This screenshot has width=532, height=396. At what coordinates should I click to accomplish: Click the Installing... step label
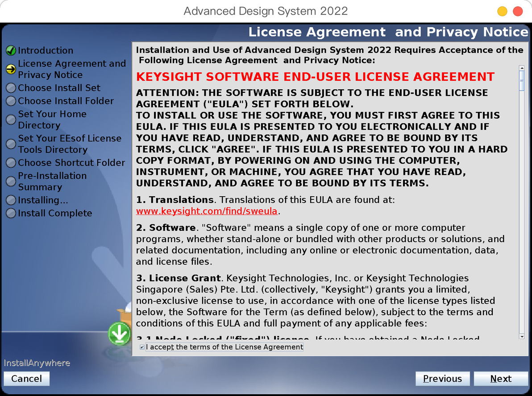click(43, 200)
